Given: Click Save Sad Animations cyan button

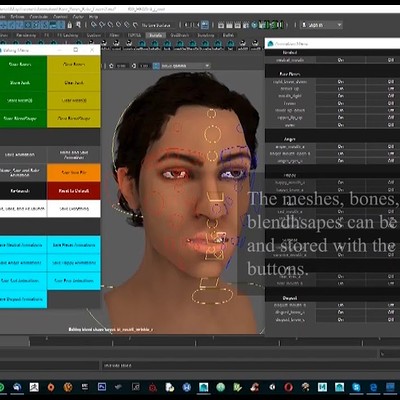Looking at the screenshot, I should (23, 281).
